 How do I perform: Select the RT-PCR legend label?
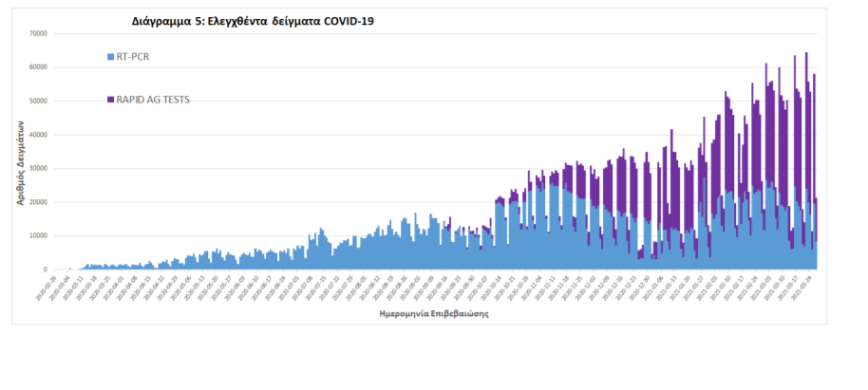(133, 57)
